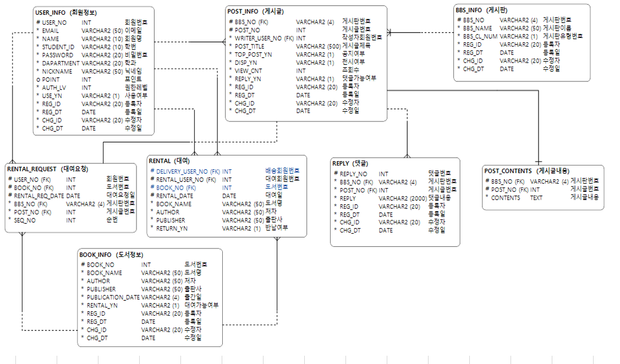
Task: Click REG_DT column in BBS_INFO table
Action: pyautogui.click(x=473, y=53)
